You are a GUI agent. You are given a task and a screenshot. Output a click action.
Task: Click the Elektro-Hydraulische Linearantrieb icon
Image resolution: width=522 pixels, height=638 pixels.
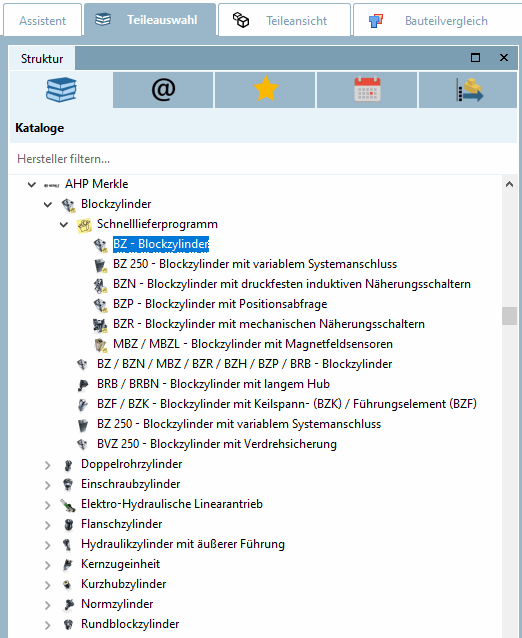tap(68, 505)
